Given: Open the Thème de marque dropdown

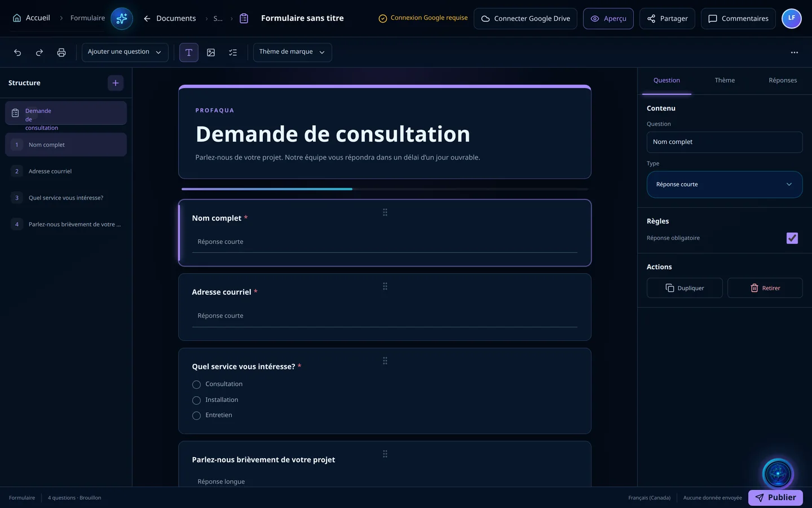Looking at the screenshot, I should [293, 52].
